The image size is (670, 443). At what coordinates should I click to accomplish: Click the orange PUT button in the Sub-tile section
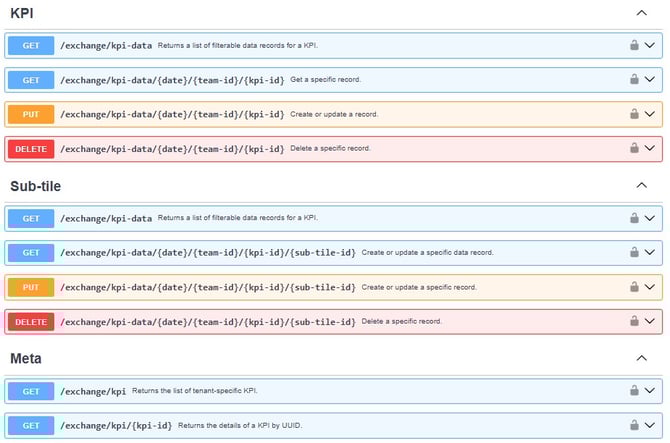[31, 287]
